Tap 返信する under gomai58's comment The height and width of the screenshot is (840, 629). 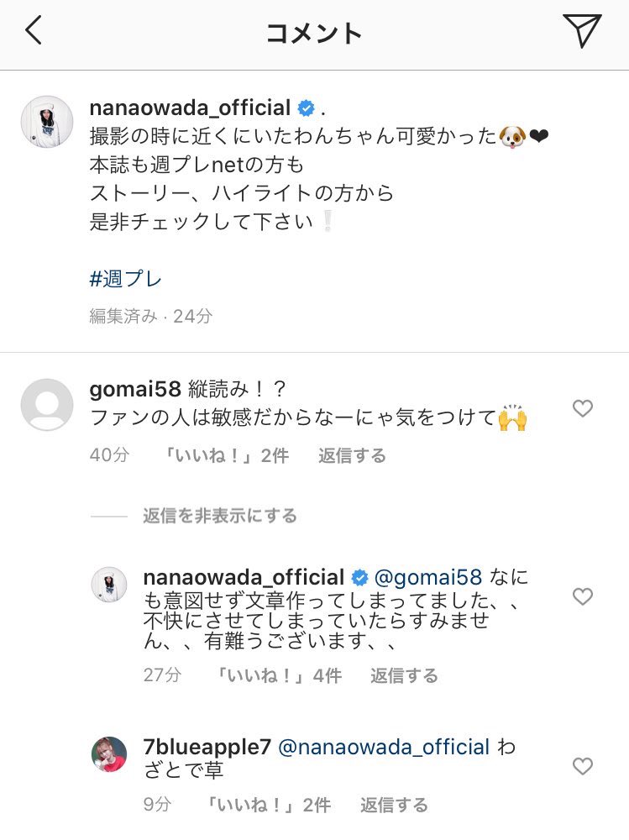pyautogui.click(x=352, y=455)
